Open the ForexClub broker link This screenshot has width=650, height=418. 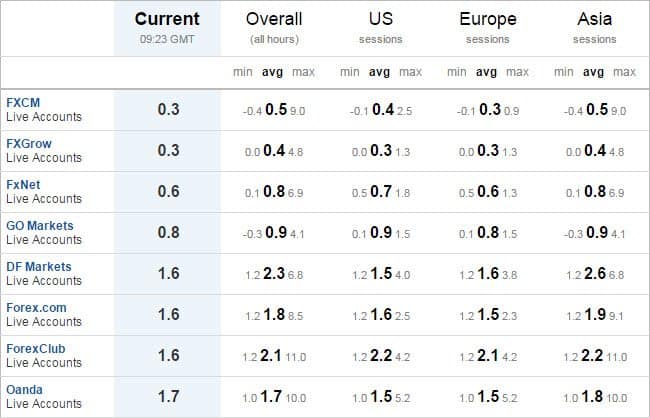point(36,349)
